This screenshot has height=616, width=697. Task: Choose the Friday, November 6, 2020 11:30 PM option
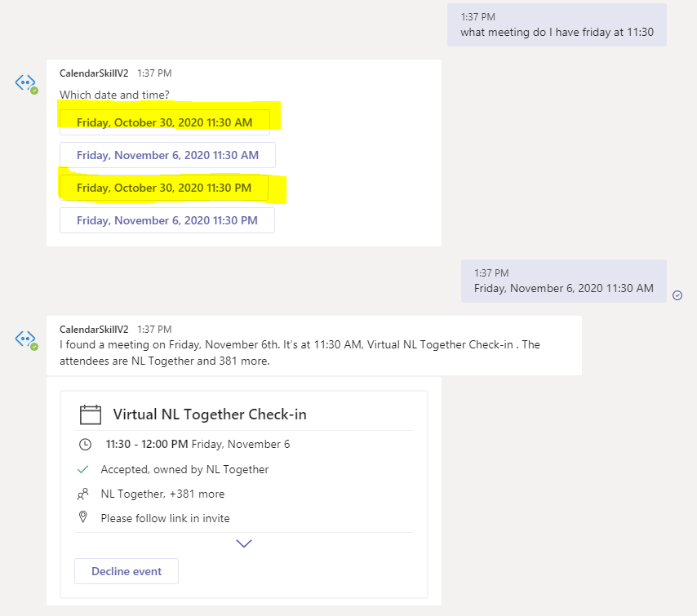(166, 220)
